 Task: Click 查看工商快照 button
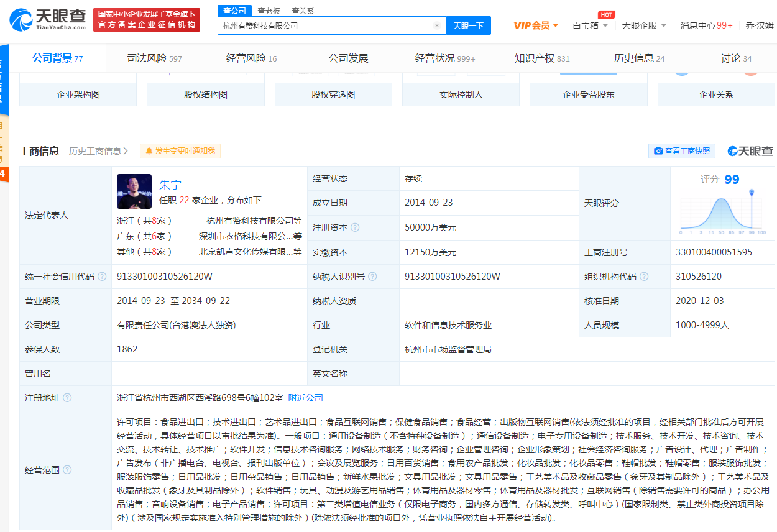[x=682, y=151]
